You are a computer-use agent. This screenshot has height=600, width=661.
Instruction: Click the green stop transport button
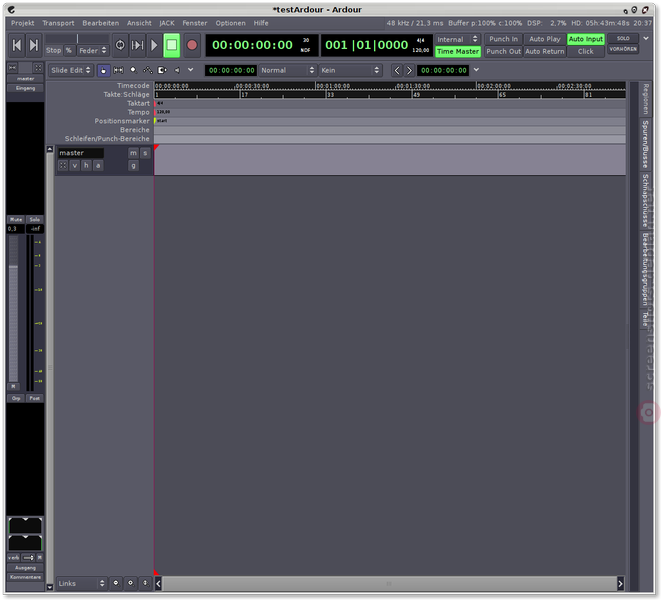(172, 45)
